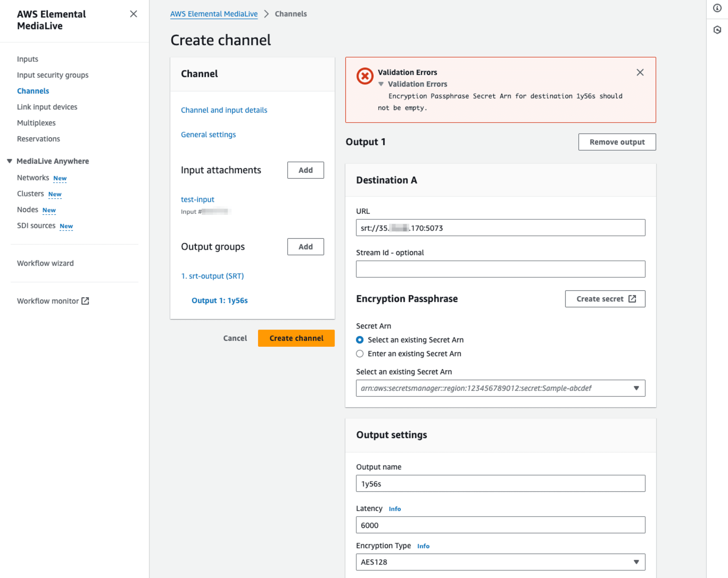Close the AWS Elemental MediaLive sidebar

coord(134,14)
